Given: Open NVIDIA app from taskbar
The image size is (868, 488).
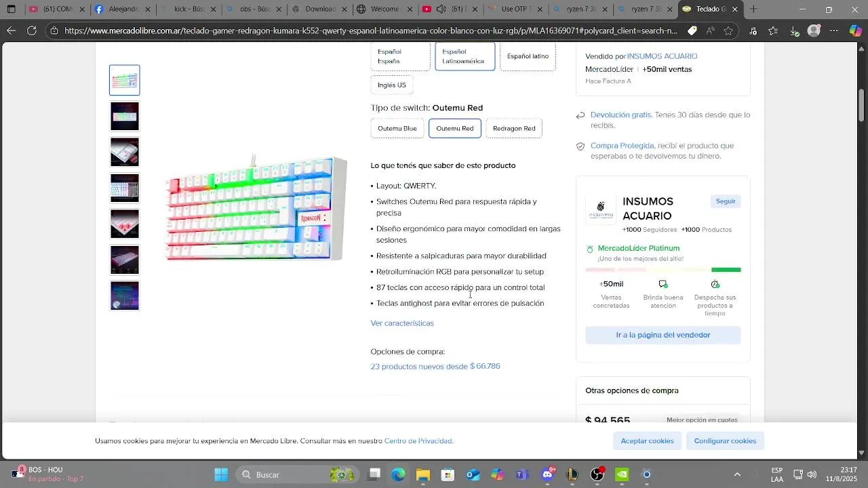Looking at the screenshot, I should click(x=622, y=474).
